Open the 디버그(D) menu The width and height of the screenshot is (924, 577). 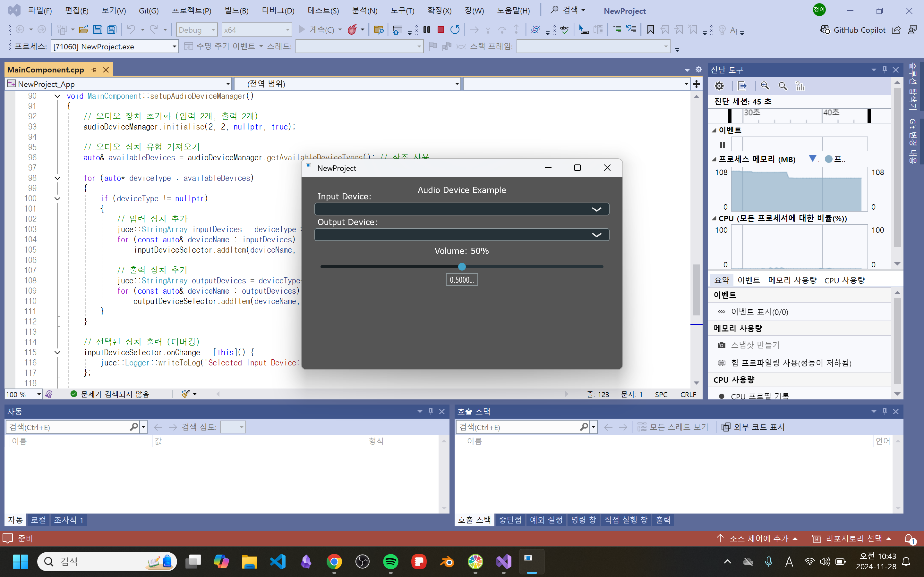click(278, 11)
